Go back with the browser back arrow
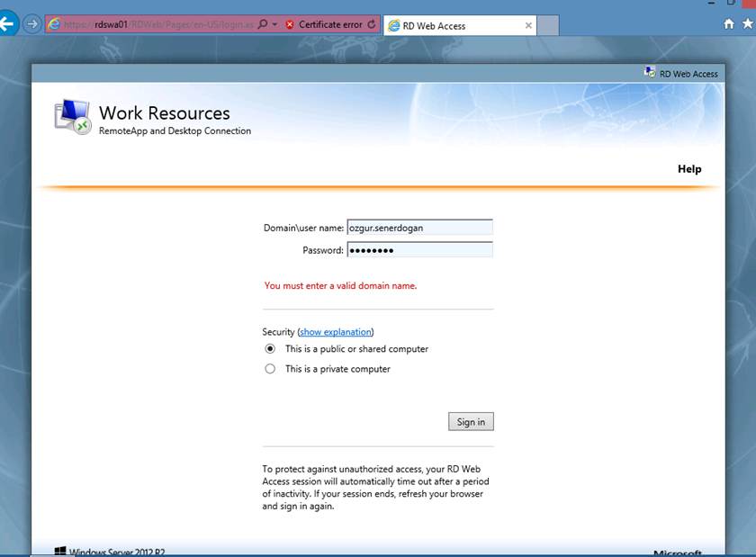Viewport: 756px width, 557px height. pos(7,24)
